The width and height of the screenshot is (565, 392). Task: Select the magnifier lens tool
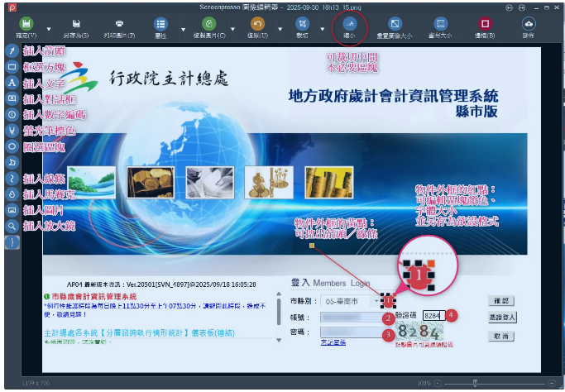(x=12, y=226)
